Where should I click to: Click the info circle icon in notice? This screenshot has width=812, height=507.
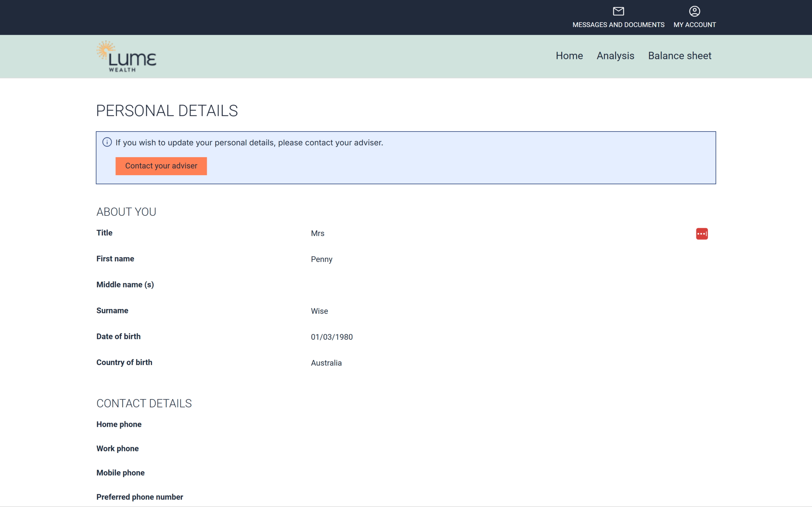tap(107, 142)
